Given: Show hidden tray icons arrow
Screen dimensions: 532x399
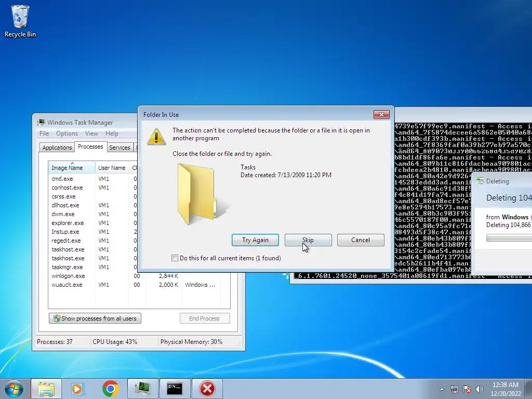Looking at the screenshot, I should tap(442, 389).
